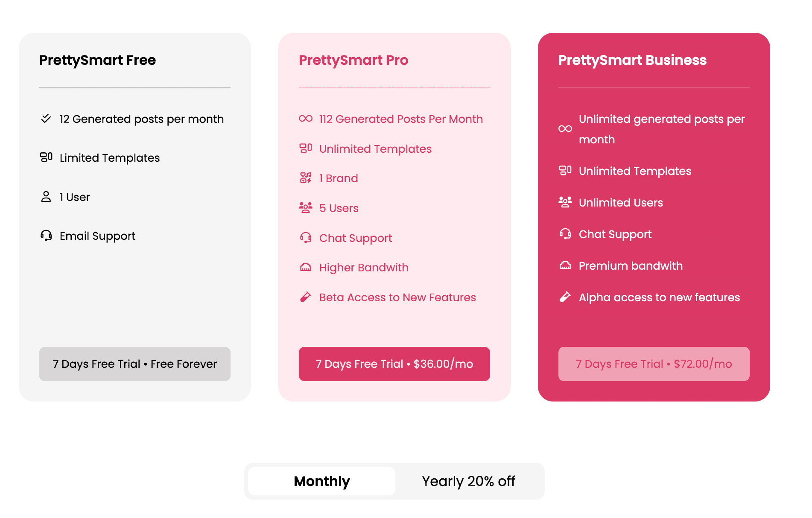The width and height of the screenshot is (812, 518).
Task: Start the Business trial at $72.00/mo
Action: point(654,364)
